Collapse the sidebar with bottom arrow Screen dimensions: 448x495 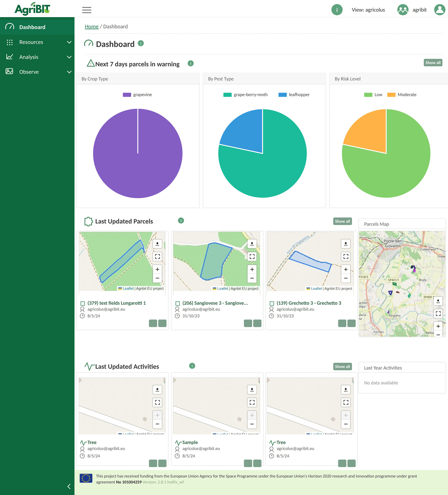tap(69, 486)
